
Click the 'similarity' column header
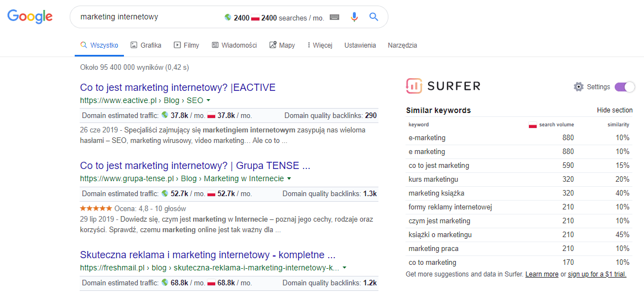(x=619, y=125)
